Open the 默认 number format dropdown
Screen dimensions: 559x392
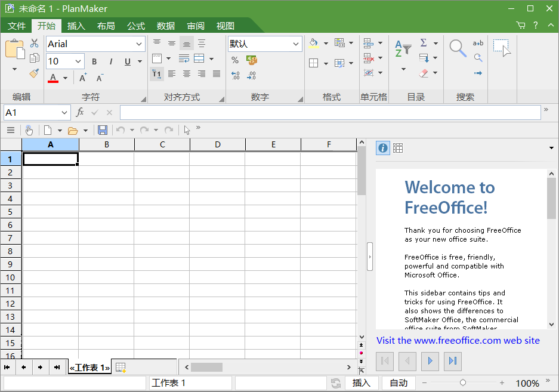[296, 44]
